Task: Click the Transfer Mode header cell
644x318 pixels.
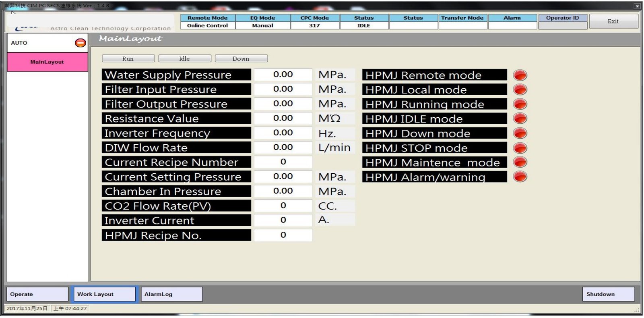Action: tap(462, 18)
